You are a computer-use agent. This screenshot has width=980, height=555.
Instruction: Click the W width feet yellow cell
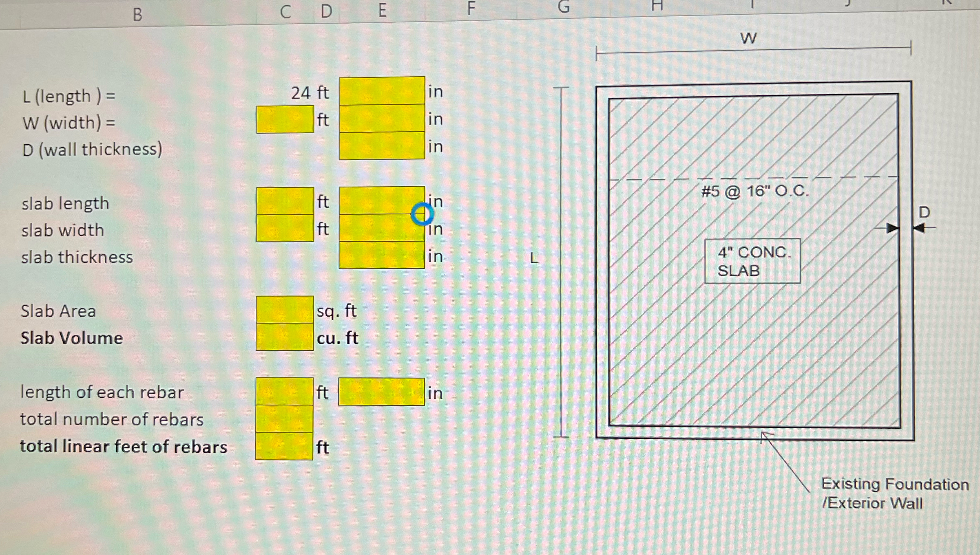click(x=285, y=119)
